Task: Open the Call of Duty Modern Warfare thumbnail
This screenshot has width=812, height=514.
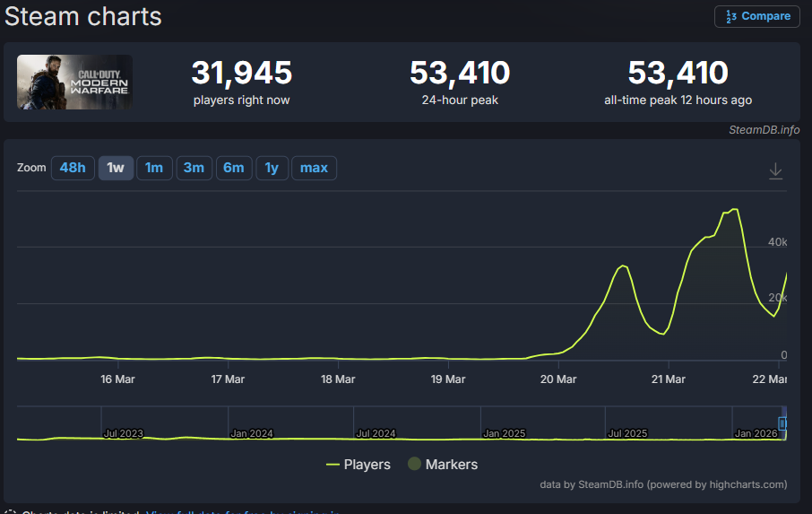Action: pos(74,82)
